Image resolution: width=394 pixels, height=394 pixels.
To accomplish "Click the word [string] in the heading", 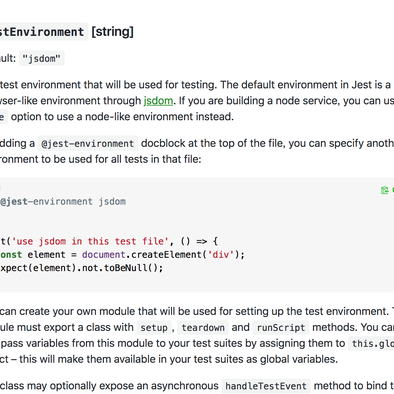I will 113,32.
